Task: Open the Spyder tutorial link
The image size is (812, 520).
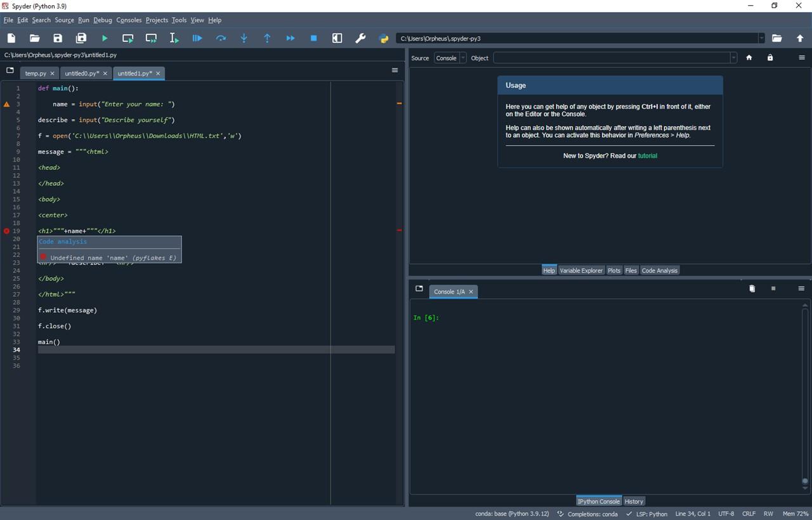Action: (647, 155)
